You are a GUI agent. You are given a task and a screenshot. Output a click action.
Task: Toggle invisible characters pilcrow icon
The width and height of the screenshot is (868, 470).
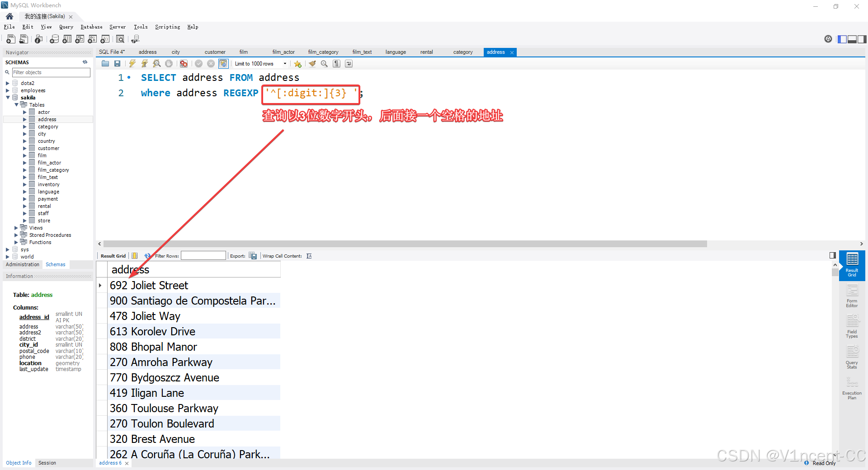pos(336,64)
